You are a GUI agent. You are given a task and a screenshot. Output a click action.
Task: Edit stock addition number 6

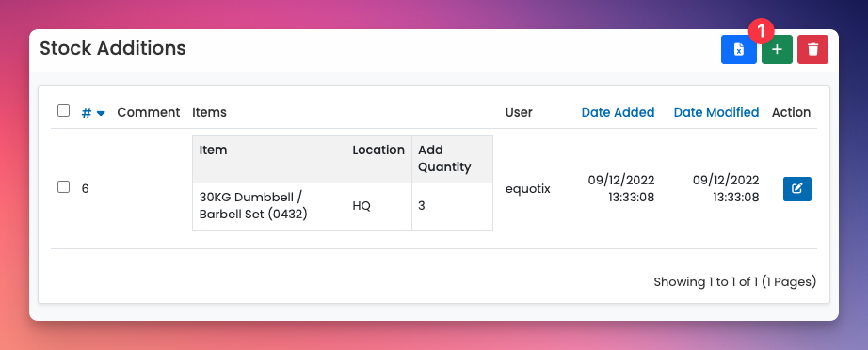(x=797, y=189)
